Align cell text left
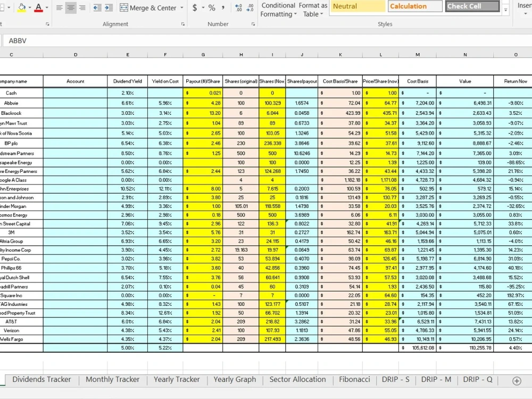The image size is (532, 399). (x=59, y=7)
